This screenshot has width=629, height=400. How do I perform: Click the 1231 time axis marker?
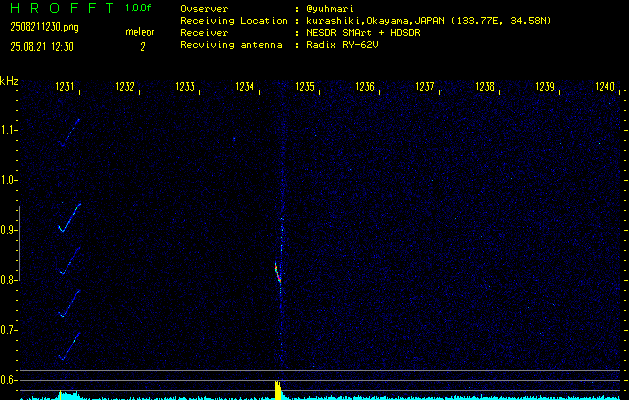click(x=65, y=86)
